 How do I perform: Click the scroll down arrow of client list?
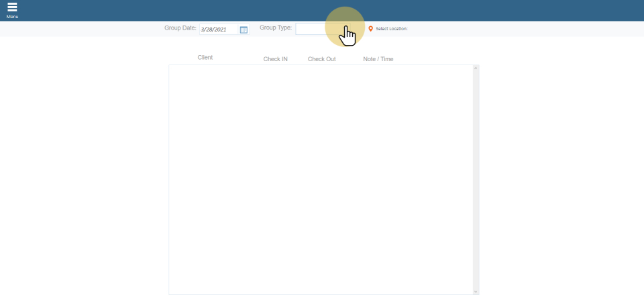tap(476, 292)
